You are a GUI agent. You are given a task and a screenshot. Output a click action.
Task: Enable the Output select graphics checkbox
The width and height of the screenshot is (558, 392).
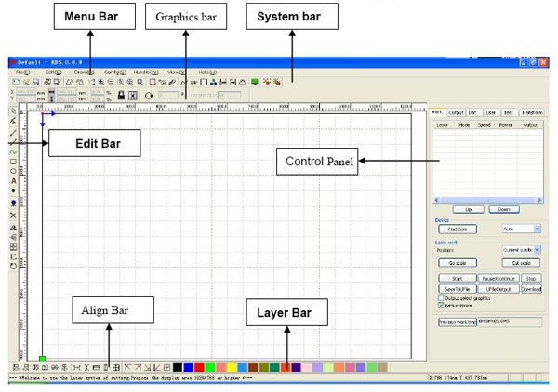point(441,298)
